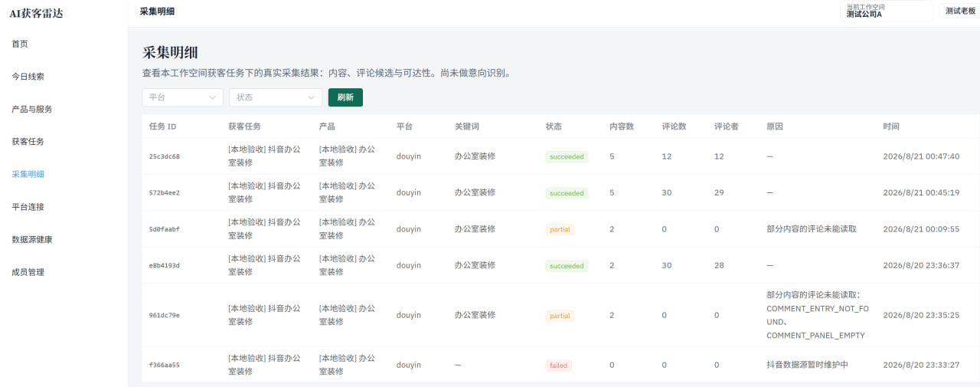Click the 原因 column header
This screenshot has height=387, width=980.
coord(774,126)
